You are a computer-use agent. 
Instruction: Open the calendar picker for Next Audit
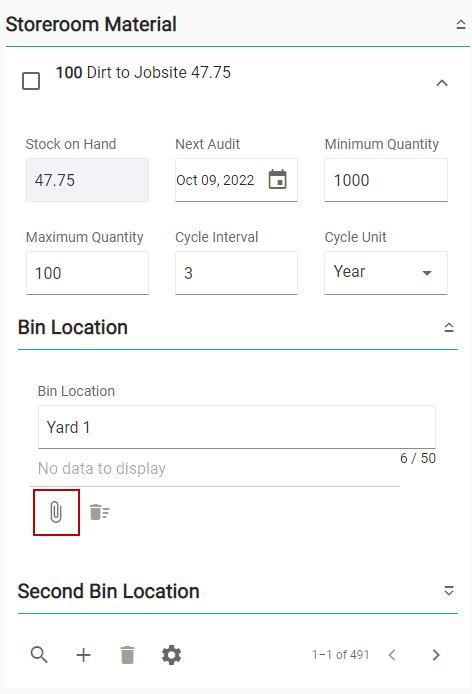tap(278, 180)
